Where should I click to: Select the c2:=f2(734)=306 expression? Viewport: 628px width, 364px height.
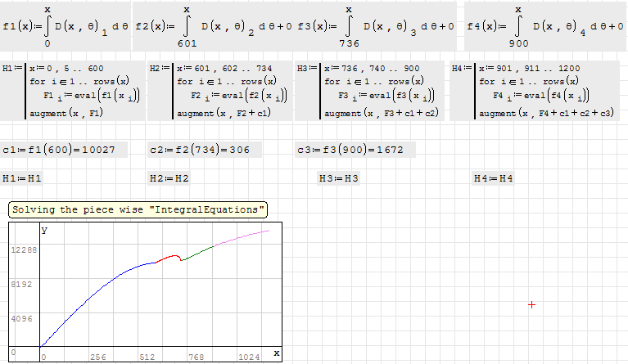coord(205,150)
